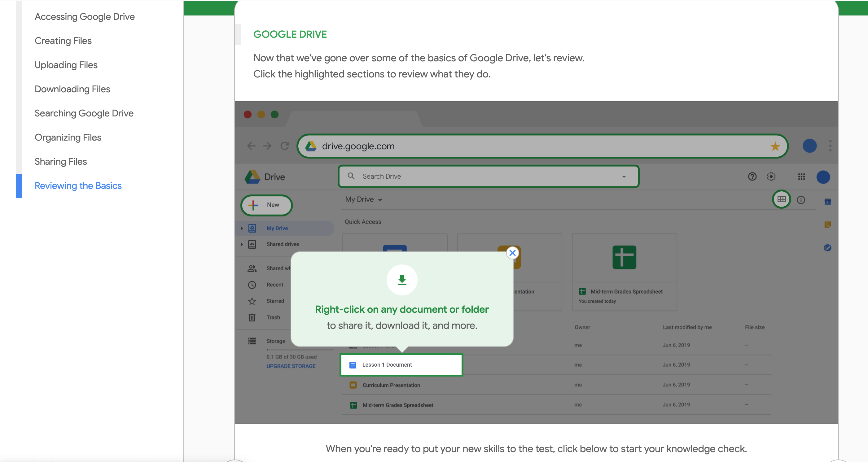
Task: Open the Google apps grid icon
Action: point(801,177)
